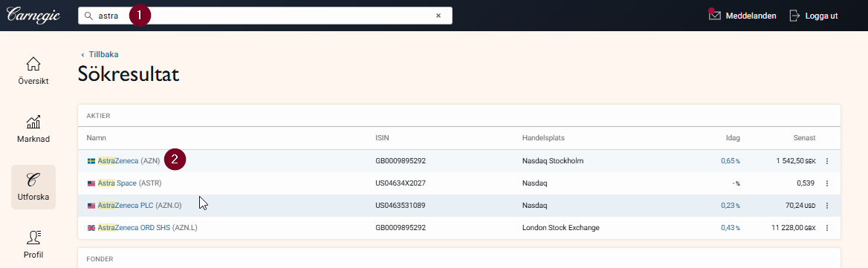Clear the search field with X
The height and width of the screenshot is (268, 868).
[x=438, y=16]
